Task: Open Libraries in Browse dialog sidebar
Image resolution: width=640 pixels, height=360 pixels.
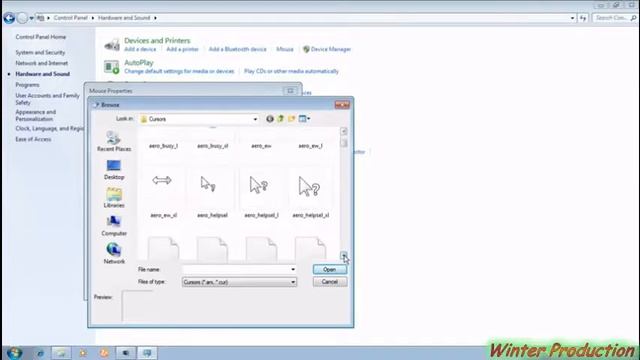Action: pos(114,198)
